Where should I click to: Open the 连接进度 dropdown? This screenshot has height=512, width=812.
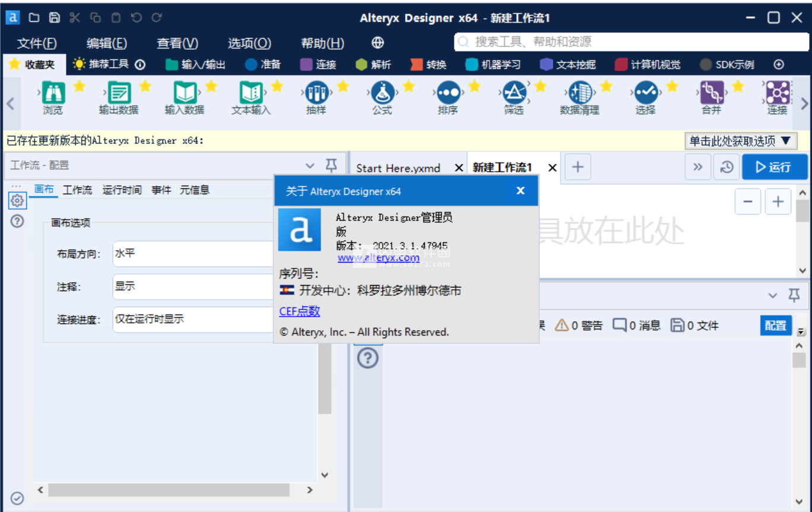pos(193,319)
